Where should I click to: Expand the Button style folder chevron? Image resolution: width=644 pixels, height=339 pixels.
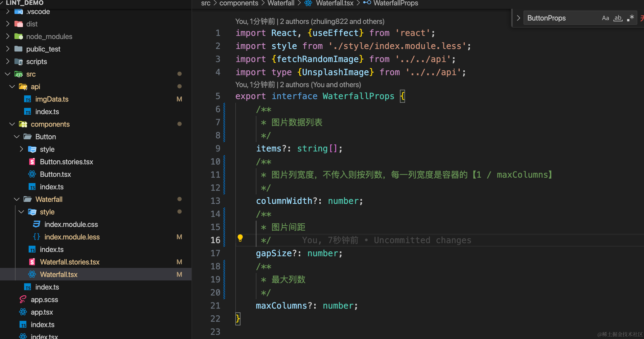(21, 149)
